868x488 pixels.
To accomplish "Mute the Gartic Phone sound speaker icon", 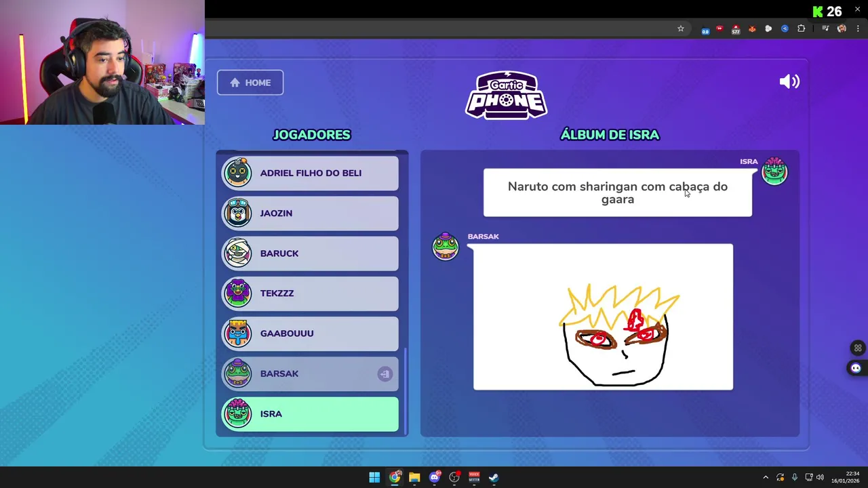I will click(x=789, y=82).
